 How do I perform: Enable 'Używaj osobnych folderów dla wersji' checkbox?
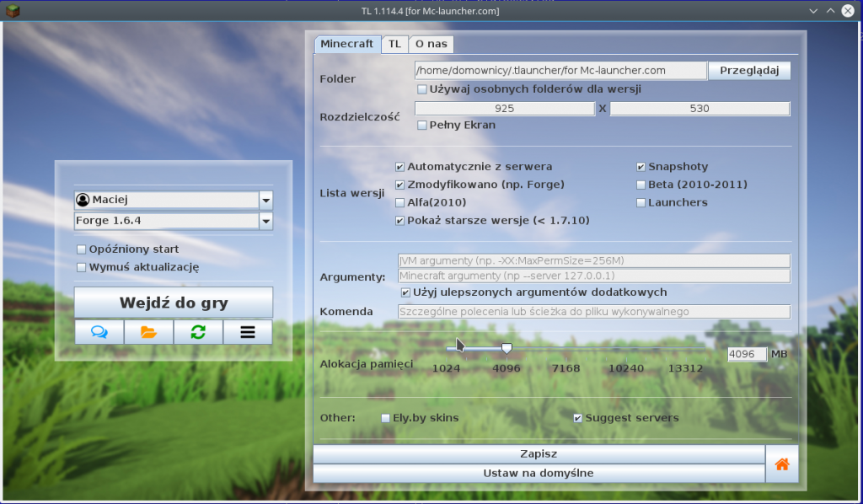[x=422, y=89]
